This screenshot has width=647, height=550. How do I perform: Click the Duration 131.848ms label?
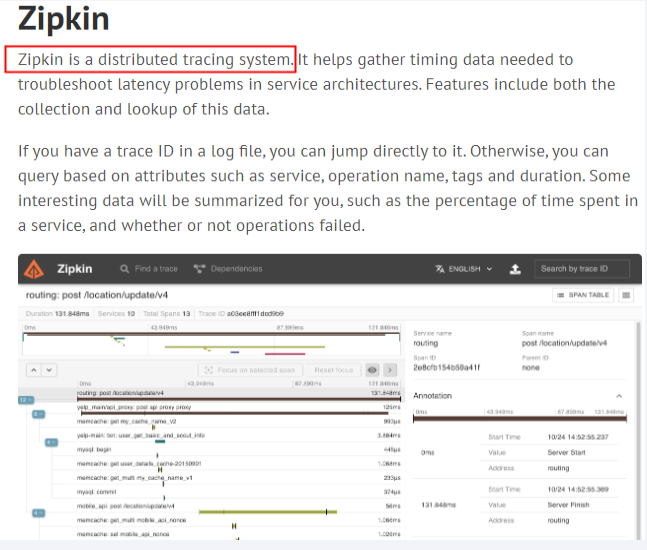pos(57,314)
